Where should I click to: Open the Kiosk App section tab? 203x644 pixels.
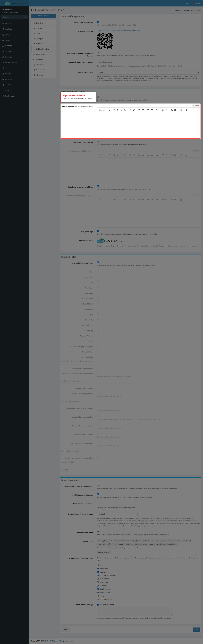click(44, 60)
